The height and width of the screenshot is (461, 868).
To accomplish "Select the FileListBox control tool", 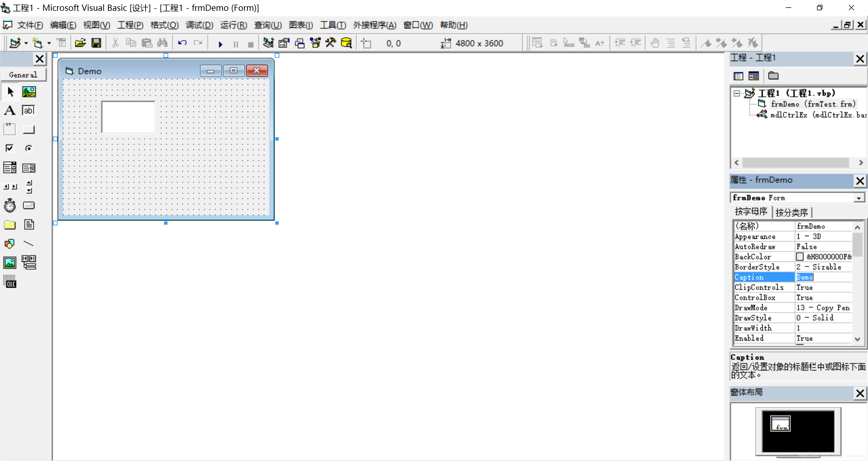I will pos(29,224).
